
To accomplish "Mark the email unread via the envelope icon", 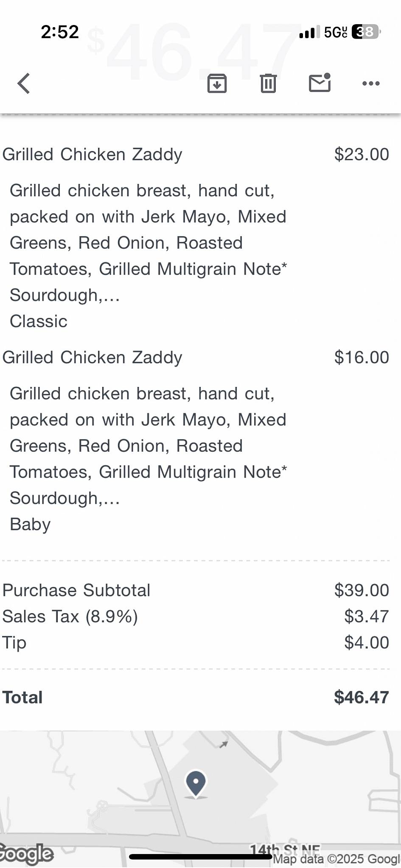I will click(320, 82).
